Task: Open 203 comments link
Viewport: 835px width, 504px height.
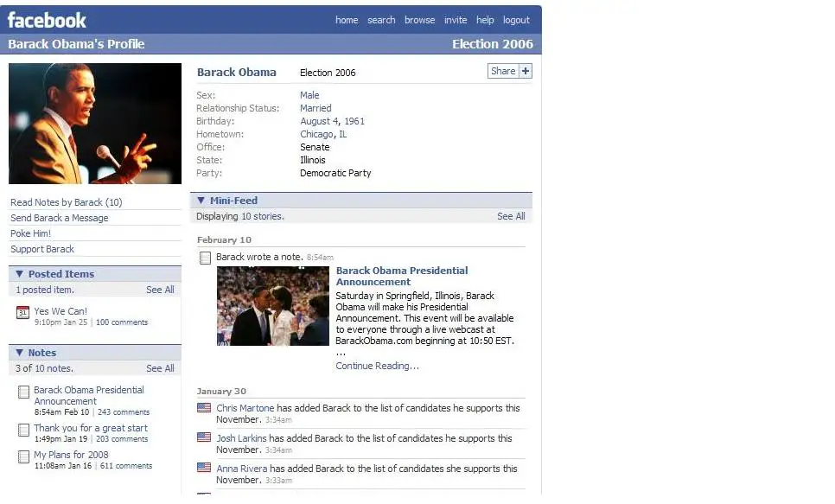Action: coord(122,439)
